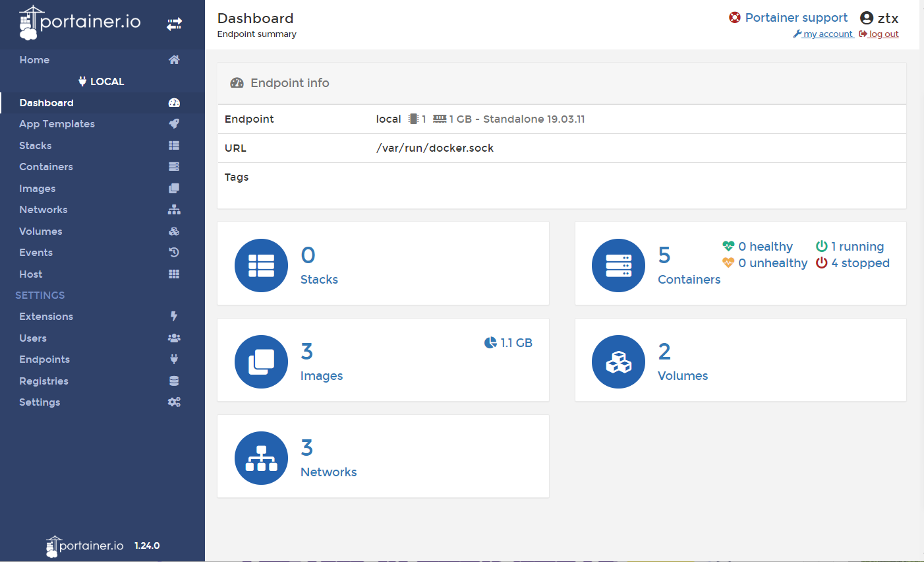The height and width of the screenshot is (562, 924).
Task: Click the Tags row label
Action: pos(237,177)
